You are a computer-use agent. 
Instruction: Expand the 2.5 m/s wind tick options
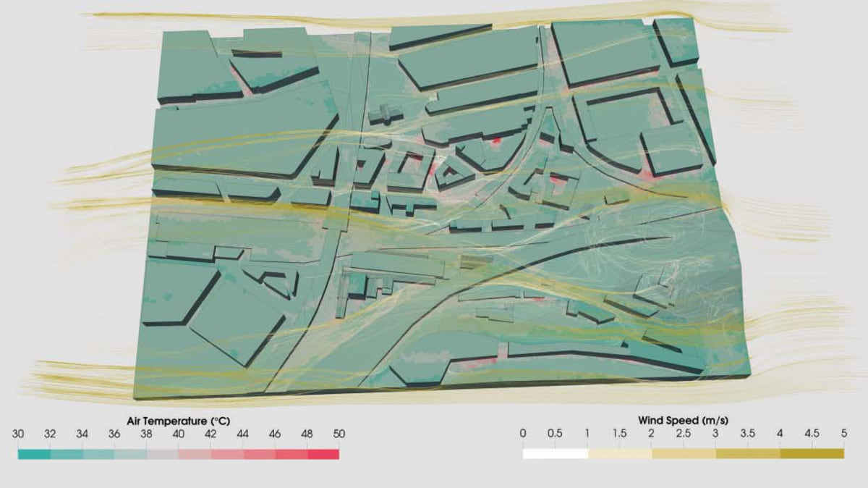[682, 434]
